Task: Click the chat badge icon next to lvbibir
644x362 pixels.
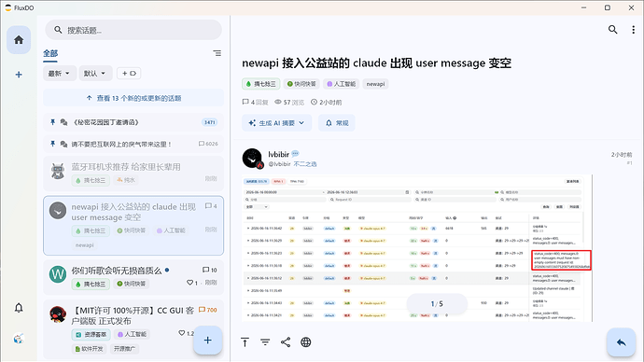Action: pyautogui.click(x=295, y=154)
